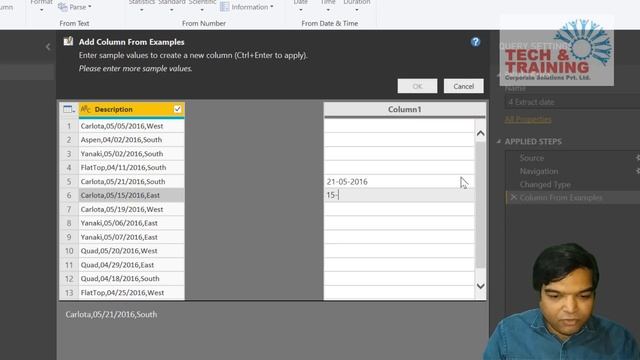Click the Column1 header

(x=404, y=109)
